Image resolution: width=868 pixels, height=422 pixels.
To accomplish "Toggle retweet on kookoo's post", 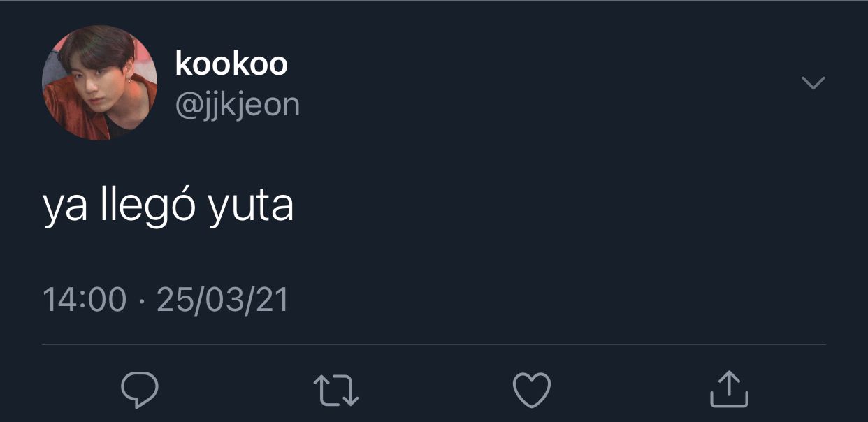I will pos(335,391).
